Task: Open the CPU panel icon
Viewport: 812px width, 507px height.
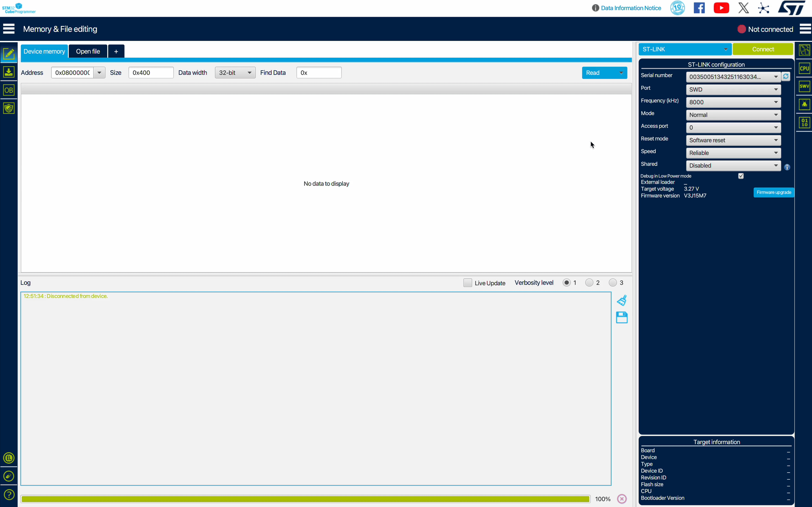Action: (804, 68)
